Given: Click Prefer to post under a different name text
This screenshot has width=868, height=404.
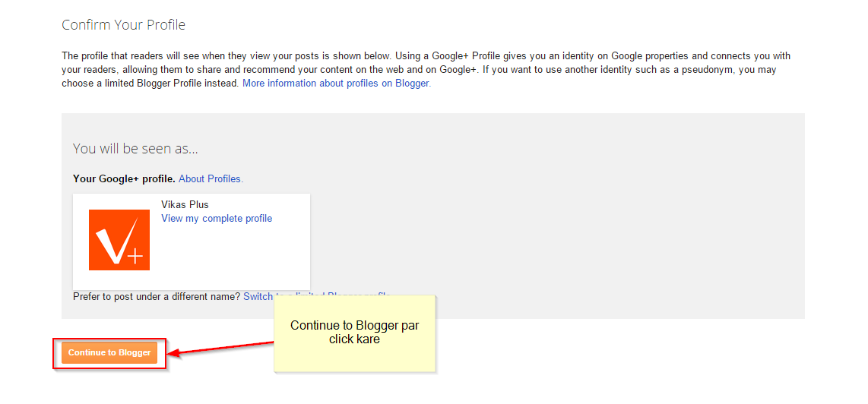Looking at the screenshot, I should (157, 296).
